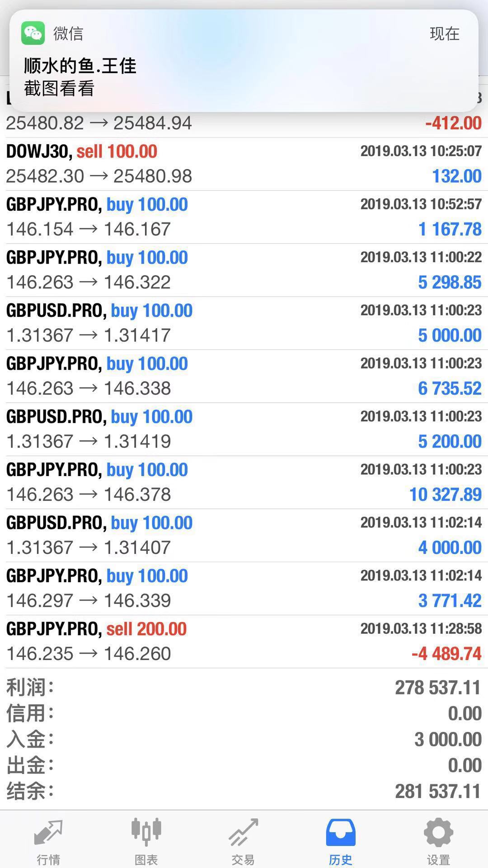Image resolution: width=488 pixels, height=868 pixels.
Task: Tap the History (历史) inbox icon
Action: point(341,833)
